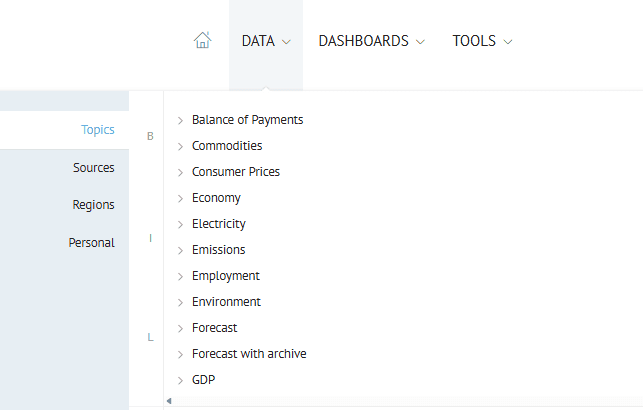Expand the Forecast chevron

pos(180,329)
